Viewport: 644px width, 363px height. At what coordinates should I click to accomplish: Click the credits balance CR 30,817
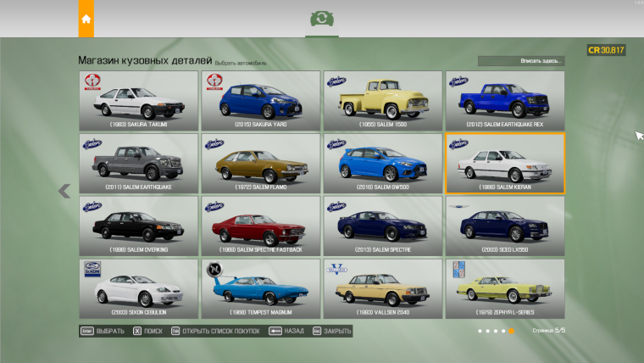point(606,50)
